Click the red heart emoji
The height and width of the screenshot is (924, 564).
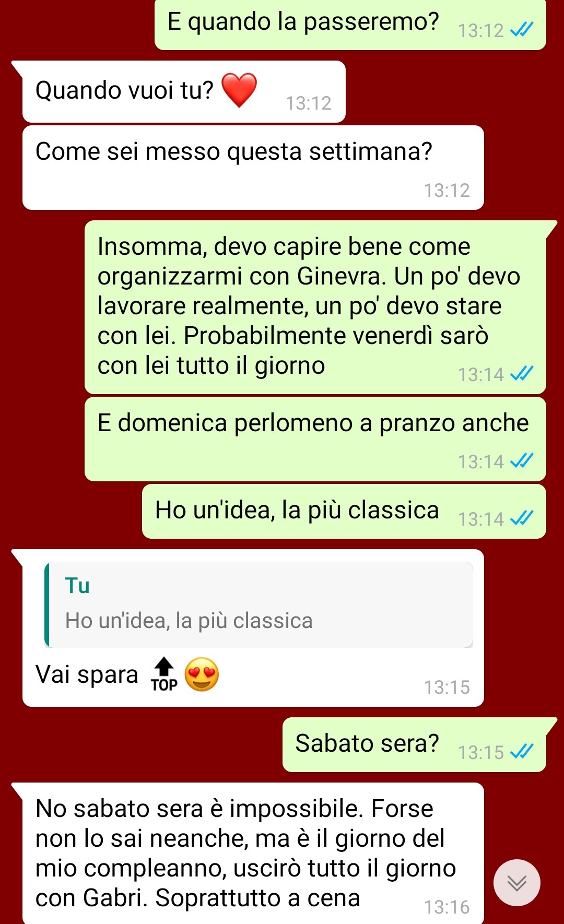coord(239,90)
